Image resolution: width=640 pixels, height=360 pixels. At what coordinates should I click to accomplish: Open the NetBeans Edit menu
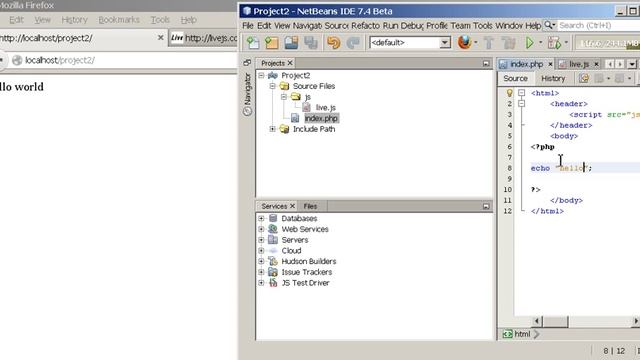pyautogui.click(x=264, y=25)
